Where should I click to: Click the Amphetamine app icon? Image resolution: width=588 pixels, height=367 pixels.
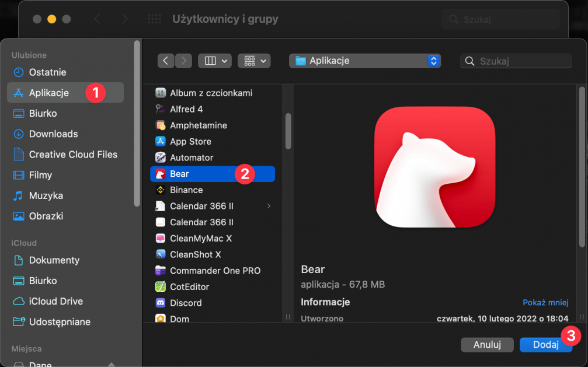pyautogui.click(x=161, y=125)
